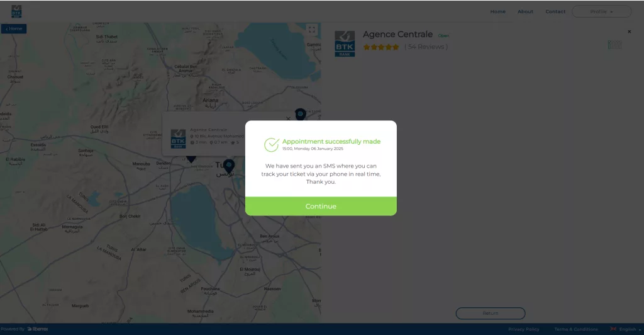The width and height of the screenshot is (644, 335).
Task: Click the BTK Bank logo beside Agence Centrale
Action: point(345,43)
